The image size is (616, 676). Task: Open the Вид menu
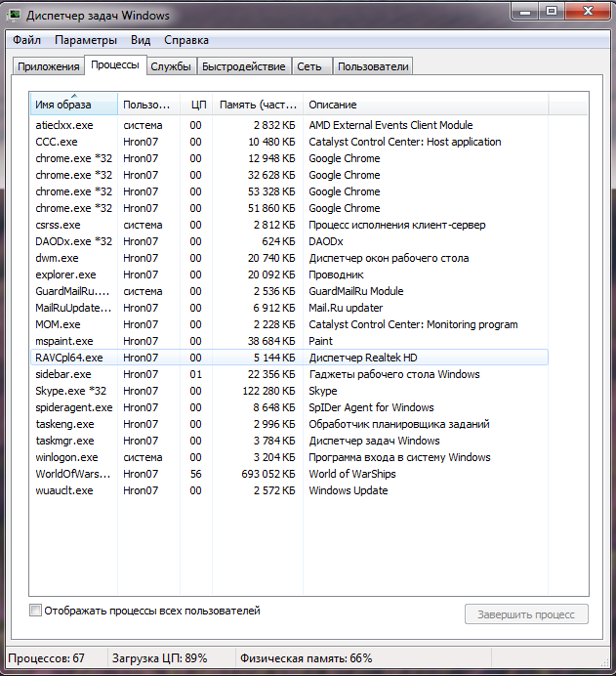(x=141, y=40)
